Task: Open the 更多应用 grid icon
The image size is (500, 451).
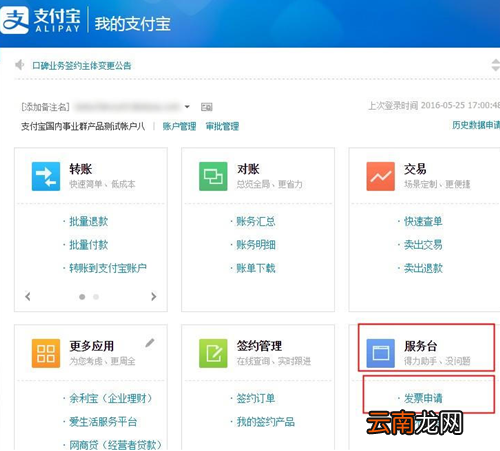Action: point(46,353)
